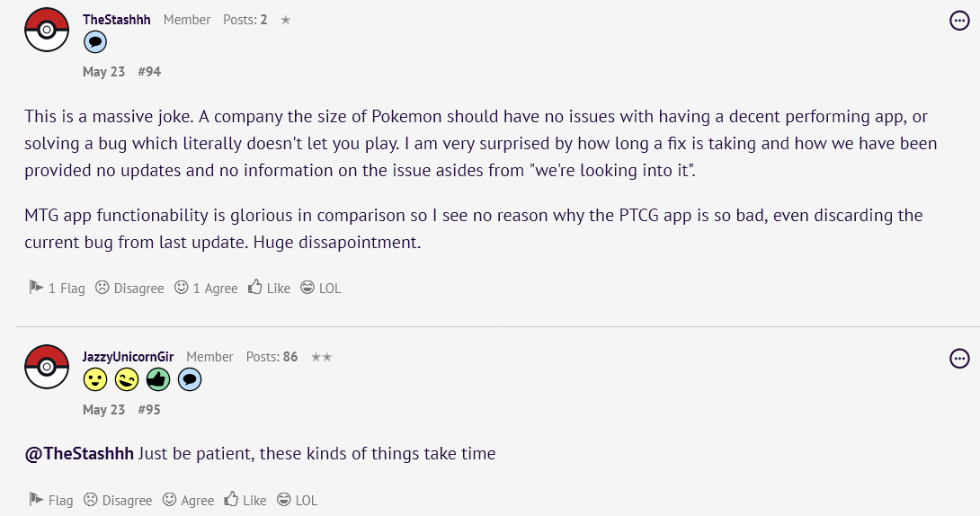Click the @TheStashhh mention in reply

coord(79,454)
